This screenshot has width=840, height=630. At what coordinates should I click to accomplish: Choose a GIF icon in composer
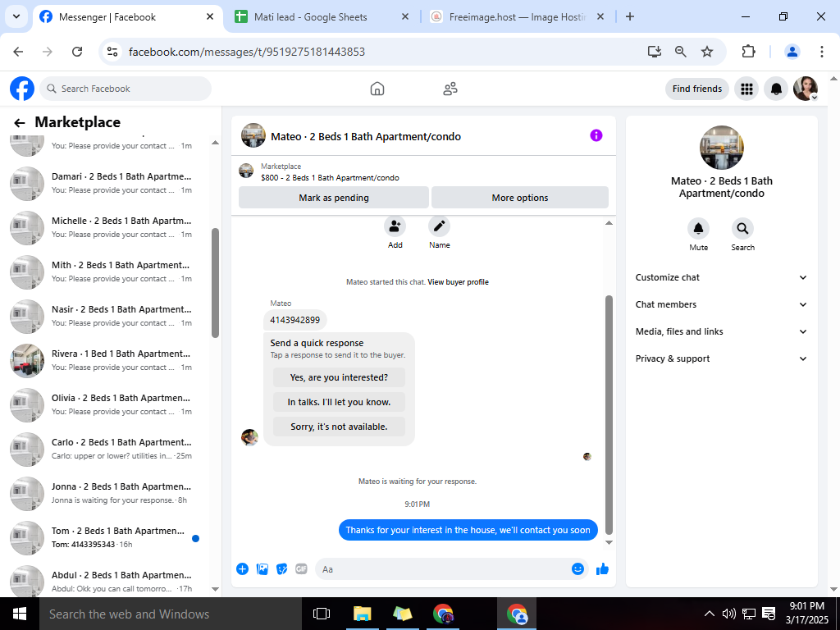(301, 569)
